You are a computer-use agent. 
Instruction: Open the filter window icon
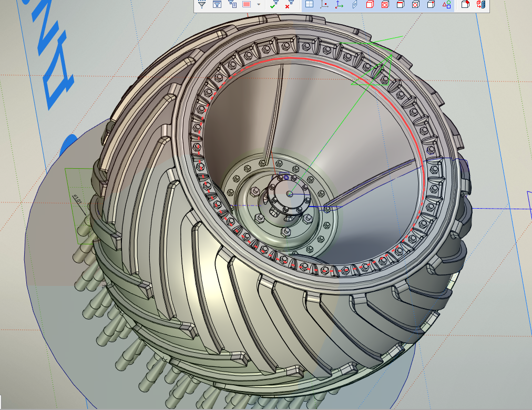click(x=217, y=4)
